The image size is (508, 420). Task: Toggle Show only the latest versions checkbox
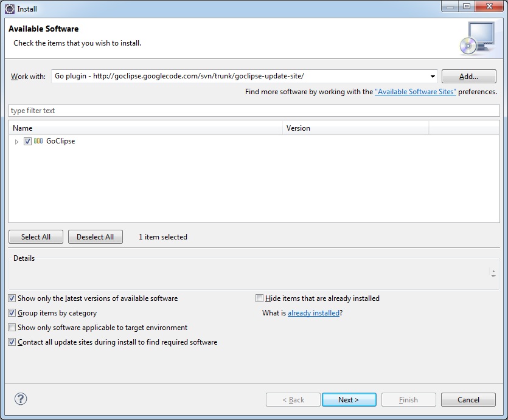click(x=12, y=298)
